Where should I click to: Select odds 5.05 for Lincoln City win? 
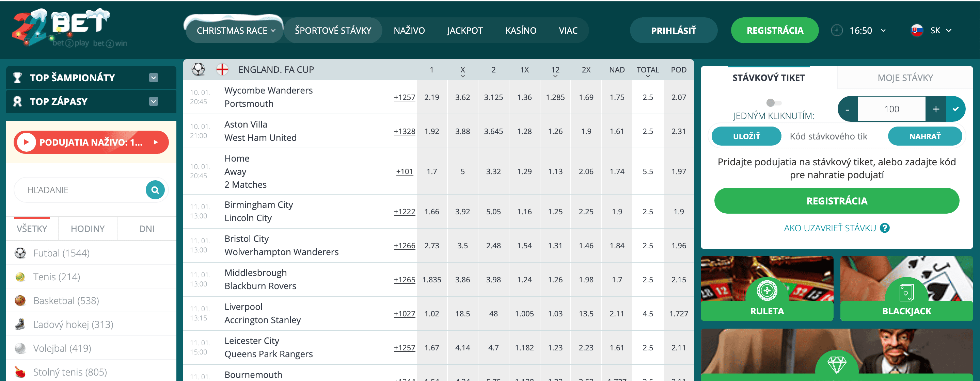coord(493,211)
